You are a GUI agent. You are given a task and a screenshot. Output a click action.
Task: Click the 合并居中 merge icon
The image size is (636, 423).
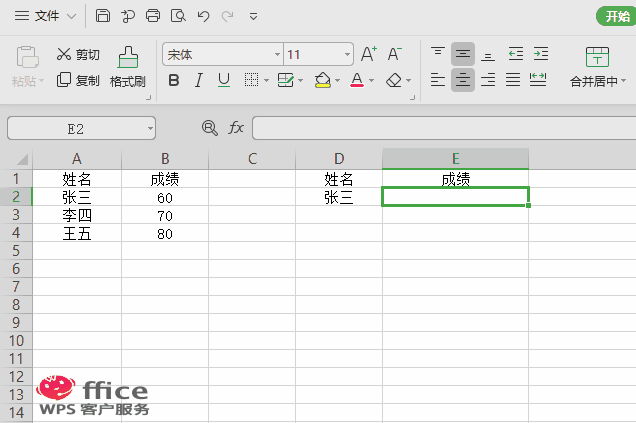coord(597,57)
